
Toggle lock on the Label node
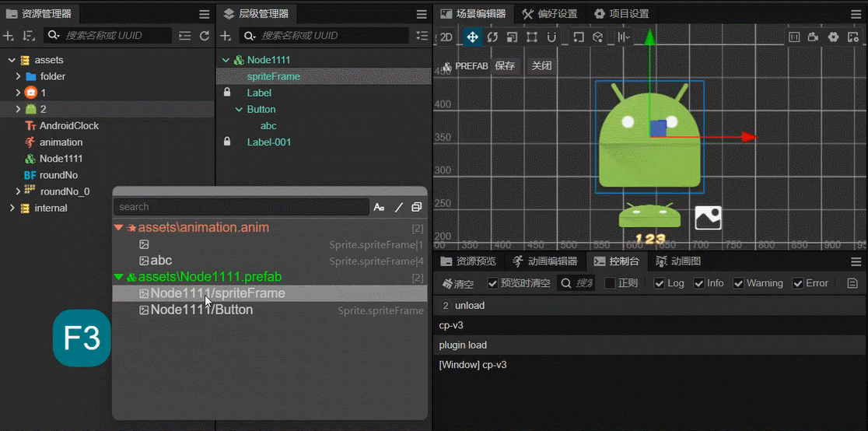(227, 92)
